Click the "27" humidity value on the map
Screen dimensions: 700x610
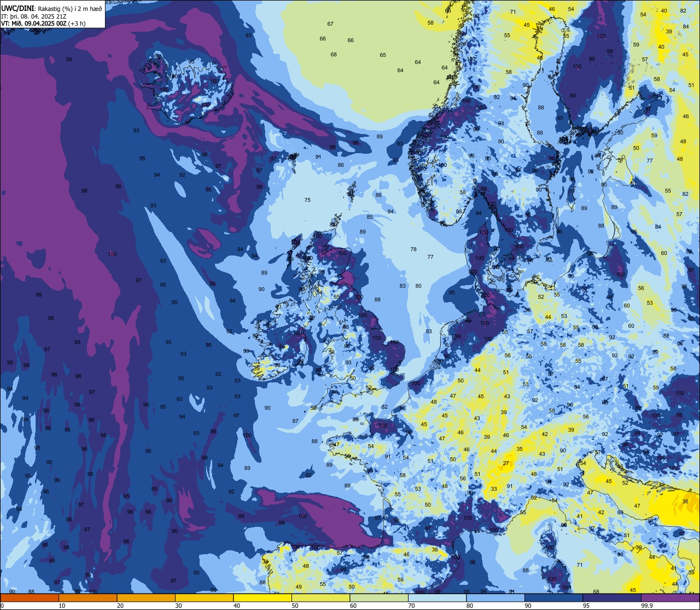point(506,463)
